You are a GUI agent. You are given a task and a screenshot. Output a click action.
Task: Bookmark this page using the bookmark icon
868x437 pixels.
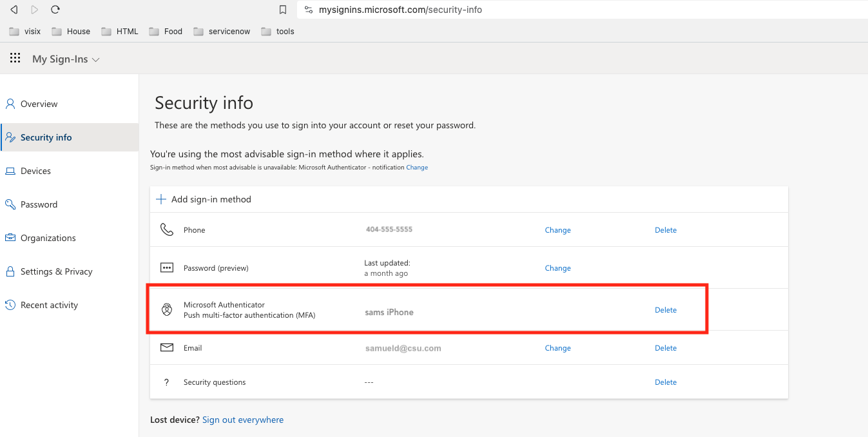(x=282, y=10)
